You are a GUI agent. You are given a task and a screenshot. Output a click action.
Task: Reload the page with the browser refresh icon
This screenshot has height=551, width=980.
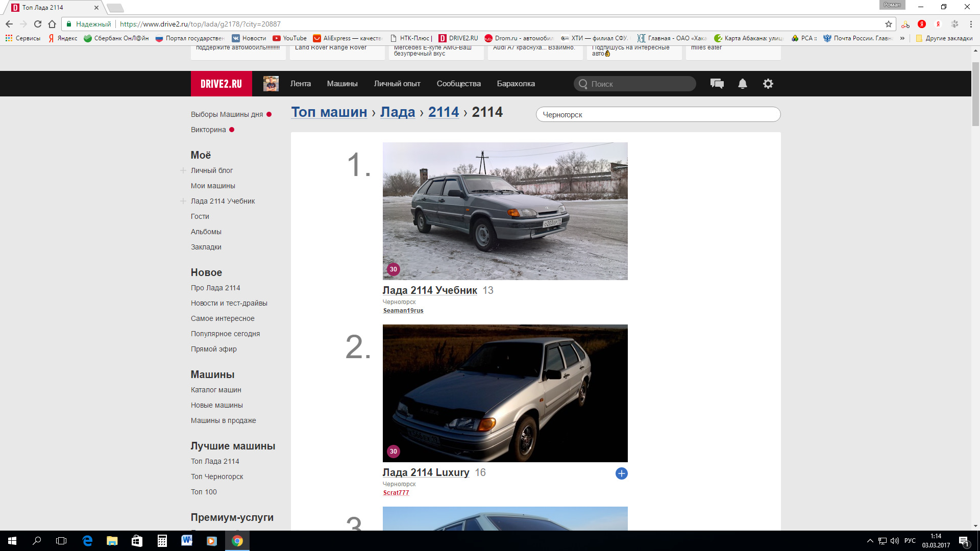[x=37, y=24]
